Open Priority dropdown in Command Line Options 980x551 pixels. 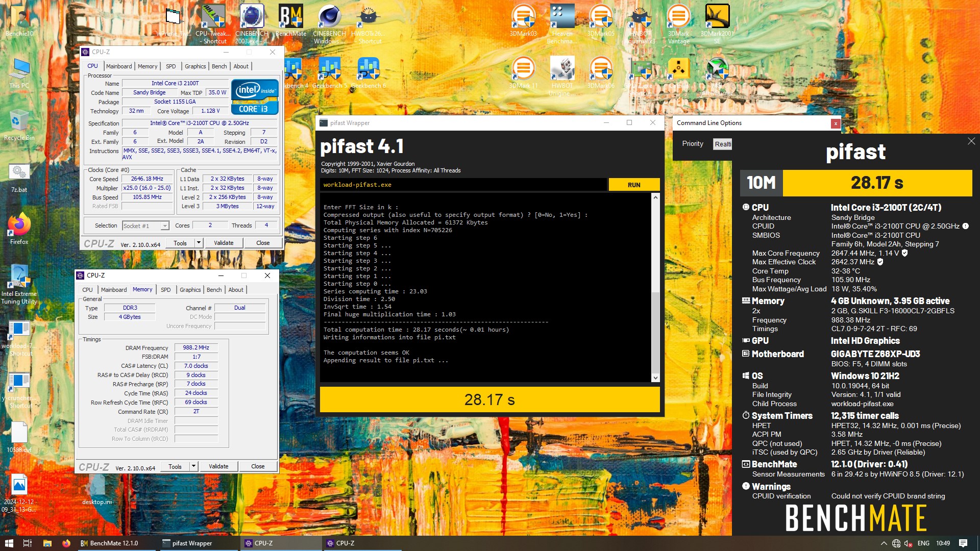click(722, 144)
